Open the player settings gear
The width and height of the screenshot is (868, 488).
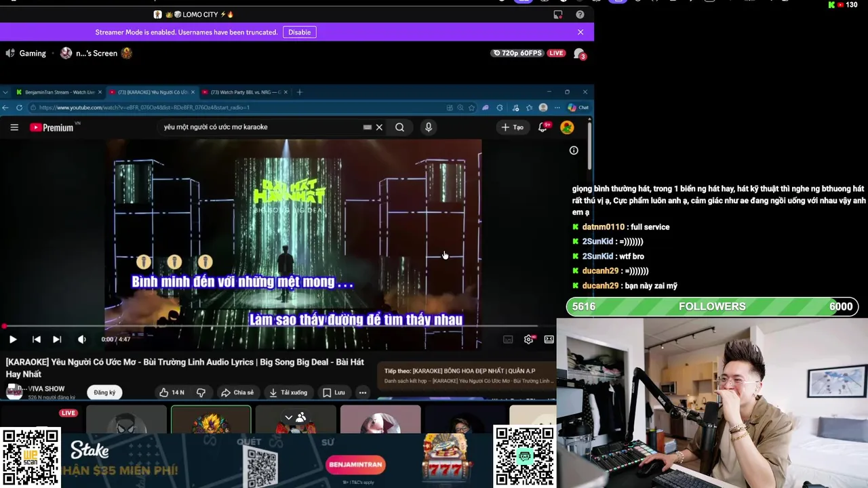click(x=528, y=340)
